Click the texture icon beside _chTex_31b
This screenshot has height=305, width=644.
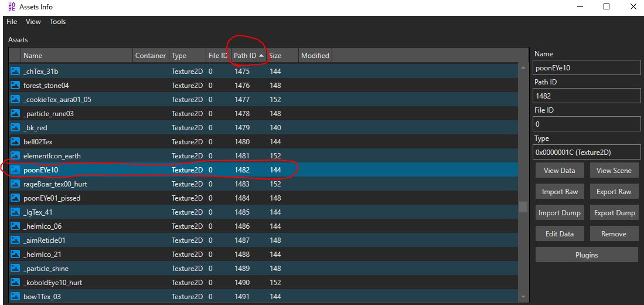pos(15,71)
